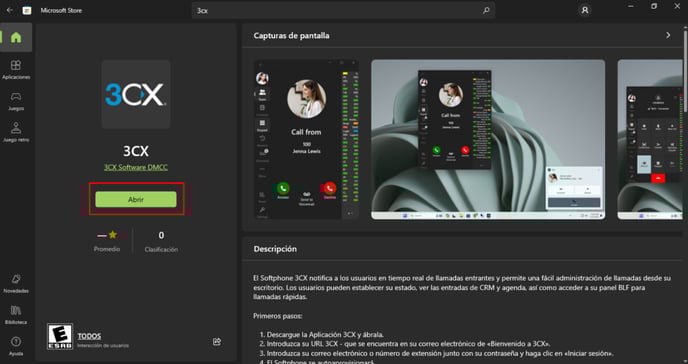Click the 3CX app logo
Viewport: 688px width, 364px height.
[x=136, y=94]
